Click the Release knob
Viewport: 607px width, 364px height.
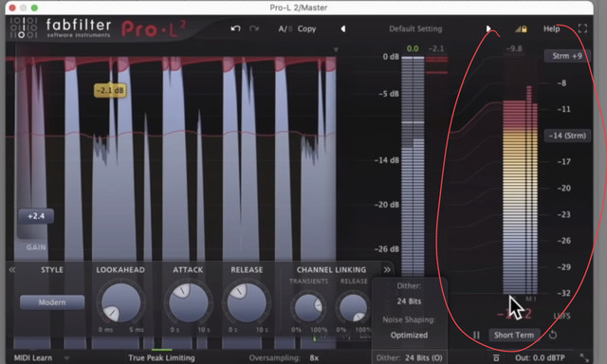247,302
